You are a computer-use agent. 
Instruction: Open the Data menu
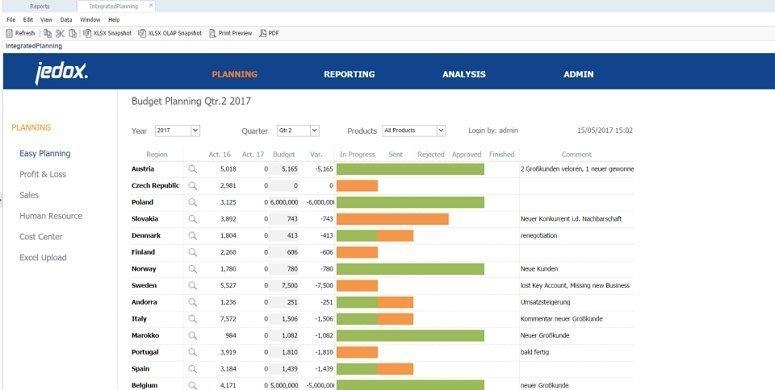[x=66, y=20]
